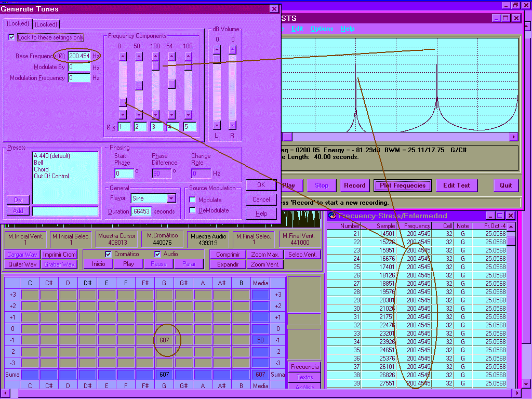Select the second (Locked) tab

point(46,24)
